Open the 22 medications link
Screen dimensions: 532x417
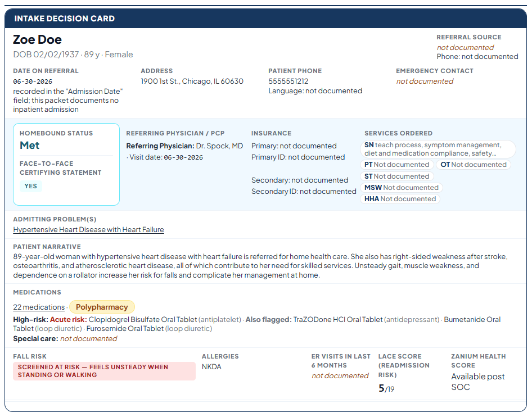tap(39, 307)
